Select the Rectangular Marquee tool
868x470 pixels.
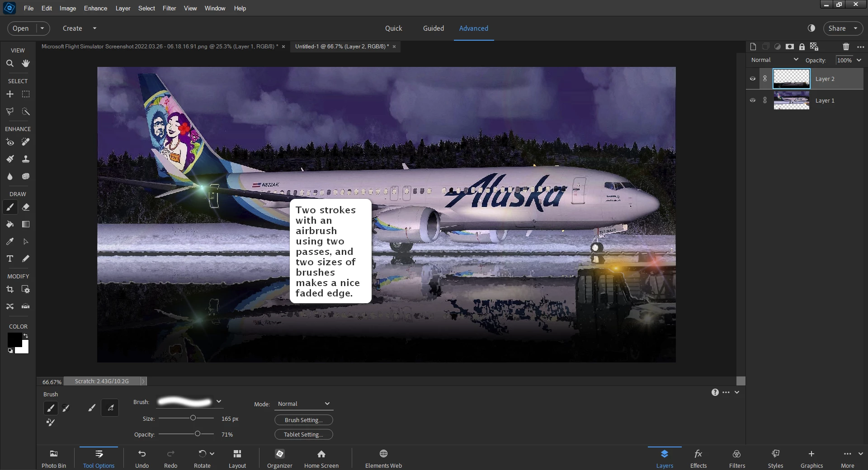click(26, 94)
